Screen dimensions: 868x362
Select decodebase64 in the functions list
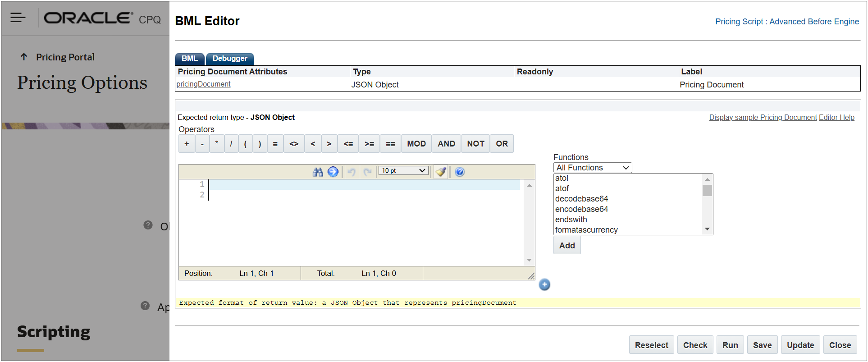pos(627,199)
